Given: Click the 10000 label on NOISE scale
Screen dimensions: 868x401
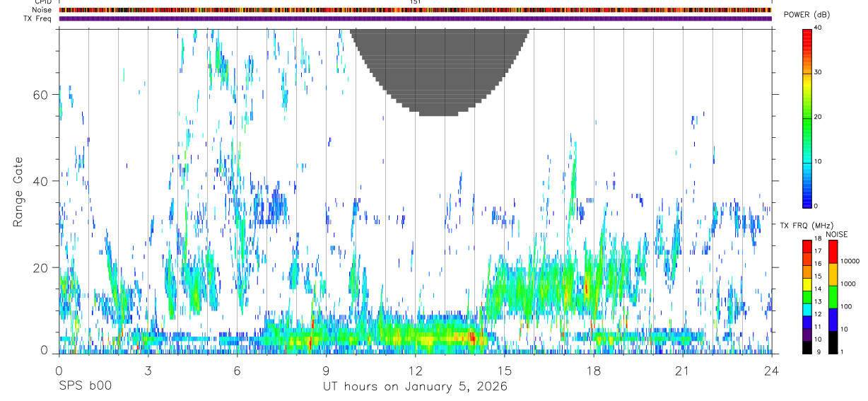Looking at the screenshot, I should pyautogui.click(x=850, y=261).
